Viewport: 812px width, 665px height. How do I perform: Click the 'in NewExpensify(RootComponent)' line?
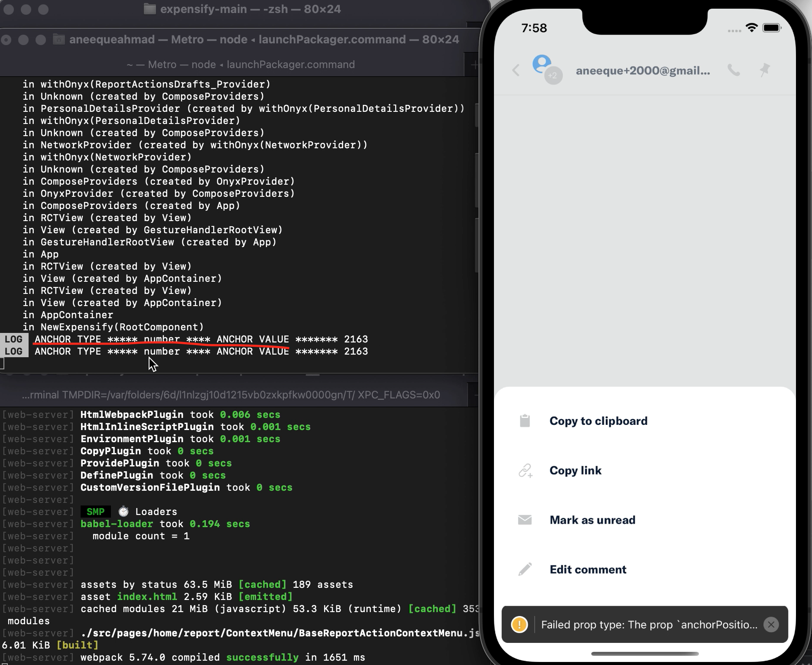113,327
